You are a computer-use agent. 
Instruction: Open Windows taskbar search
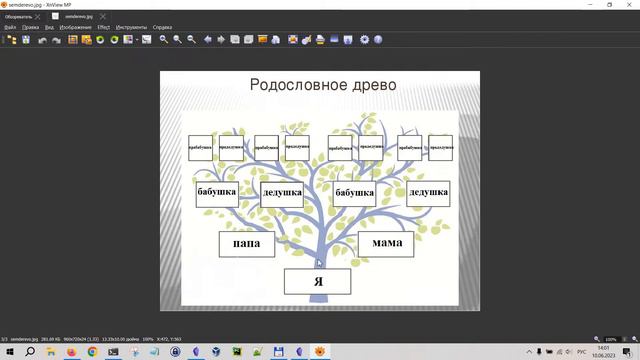click(30, 351)
